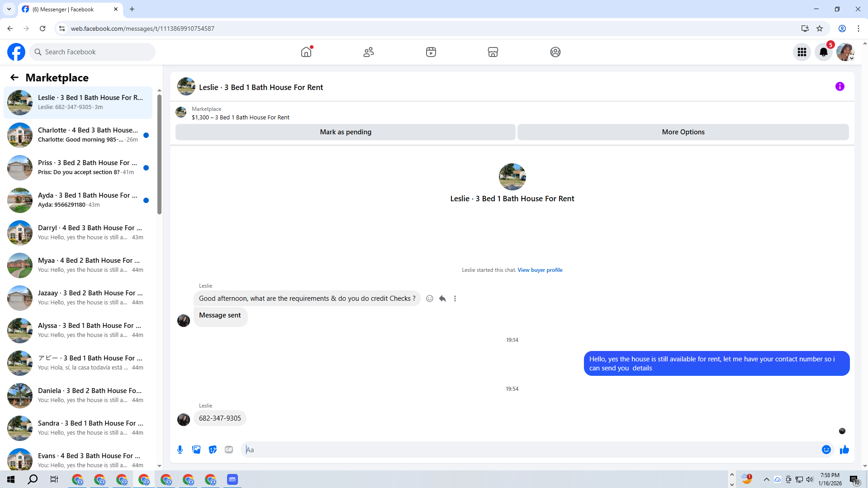The width and height of the screenshot is (868, 488).
Task: Go back with the browser back arrow
Action: (10, 28)
